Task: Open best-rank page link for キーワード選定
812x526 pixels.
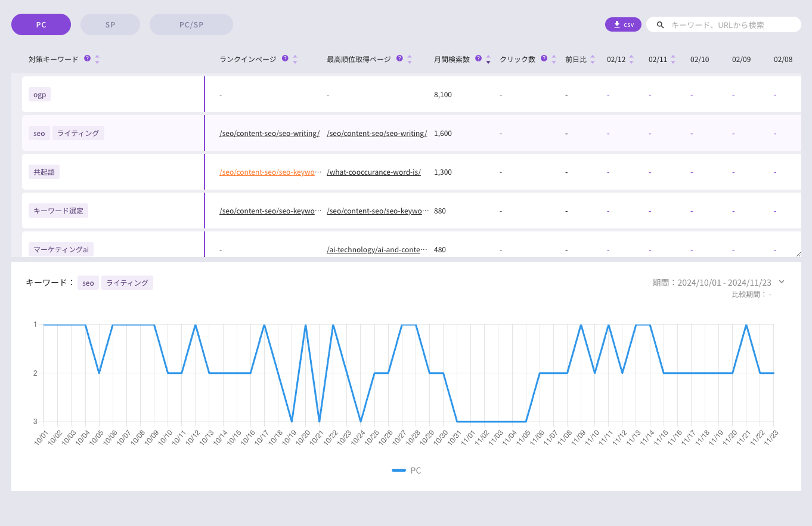Action: [377, 211]
